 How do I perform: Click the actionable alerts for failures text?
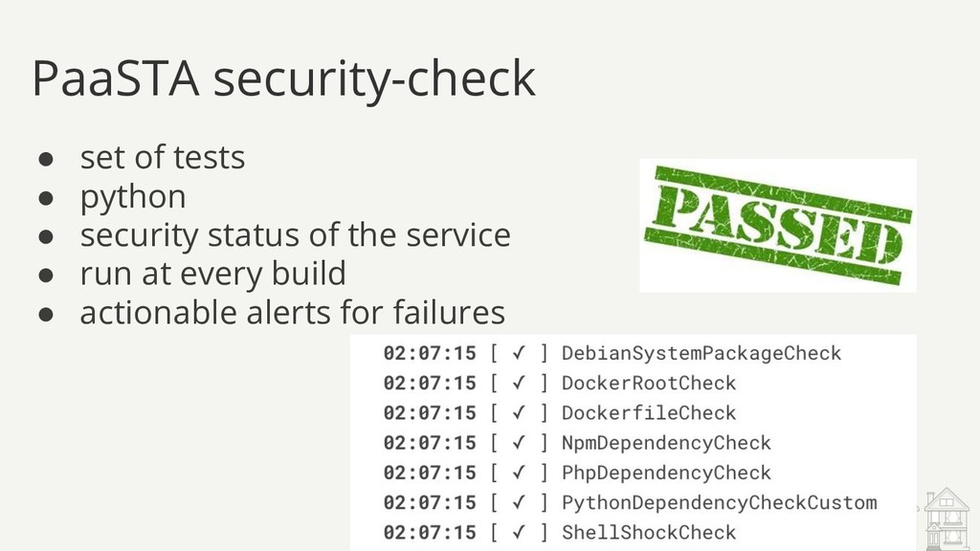pos(293,313)
